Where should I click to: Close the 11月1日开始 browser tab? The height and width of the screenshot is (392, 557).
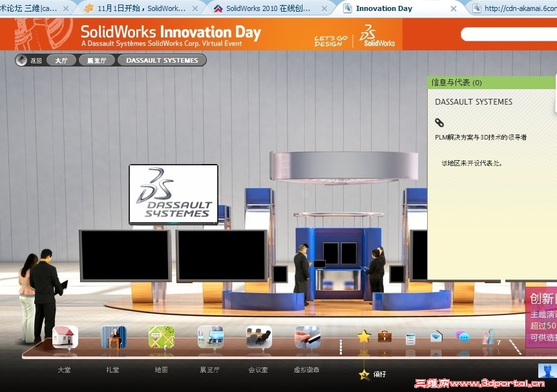click(x=195, y=9)
